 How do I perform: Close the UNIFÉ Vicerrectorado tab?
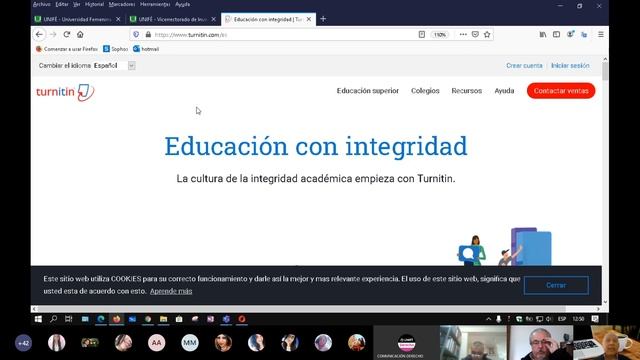click(x=213, y=19)
